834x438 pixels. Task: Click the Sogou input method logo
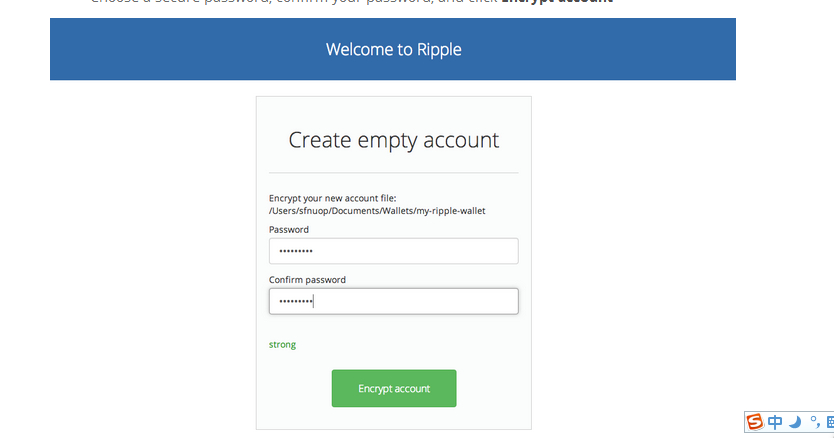[754, 422]
